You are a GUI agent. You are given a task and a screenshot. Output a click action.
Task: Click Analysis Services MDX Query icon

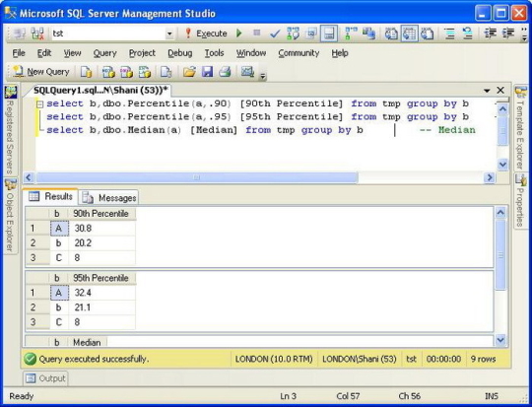pyautogui.click(x=108, y=72)
